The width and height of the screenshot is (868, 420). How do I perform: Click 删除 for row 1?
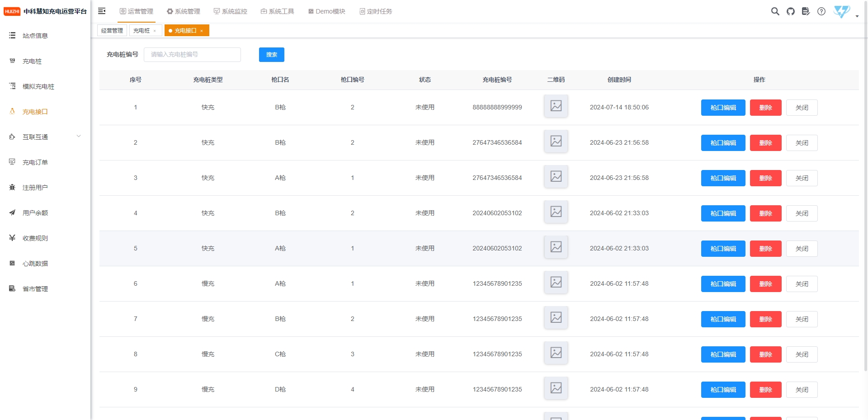click(766, 108)
